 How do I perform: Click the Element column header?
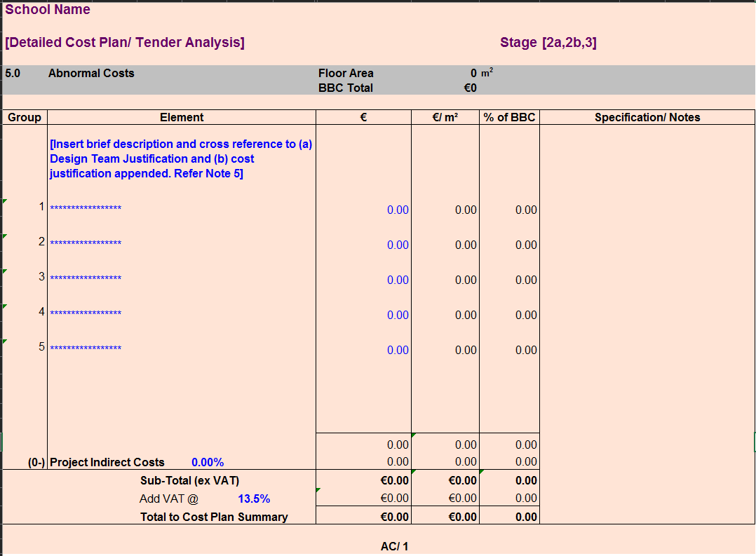[x=182, y=117]
